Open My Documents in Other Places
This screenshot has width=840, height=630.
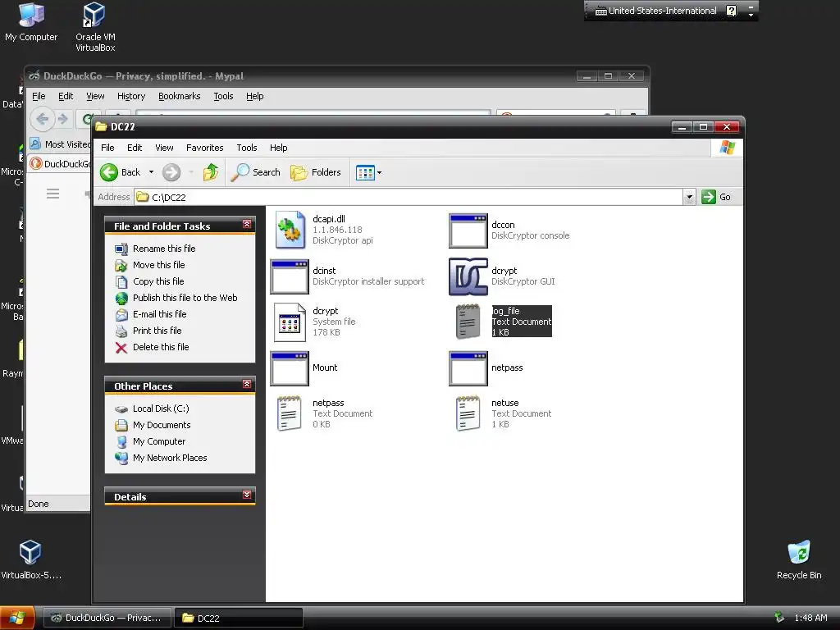(x=162, y=425)
